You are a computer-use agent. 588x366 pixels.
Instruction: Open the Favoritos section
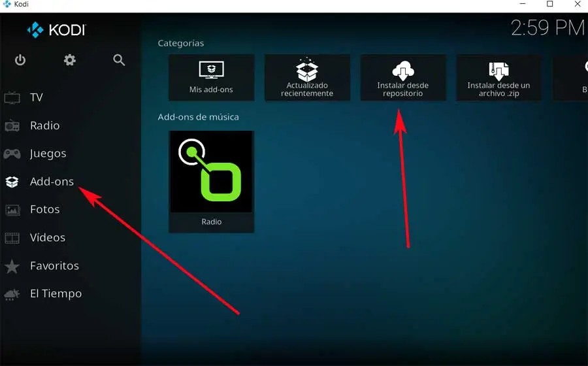(x=54, y=266)
